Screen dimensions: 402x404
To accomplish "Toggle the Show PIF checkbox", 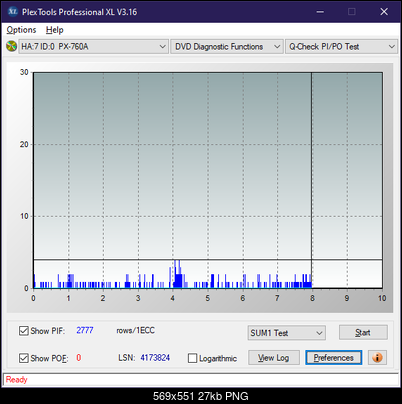I will point(24,331).
